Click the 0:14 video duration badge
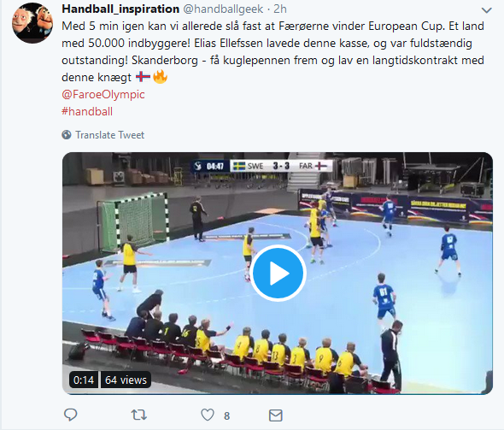 (x=84, y=380)
